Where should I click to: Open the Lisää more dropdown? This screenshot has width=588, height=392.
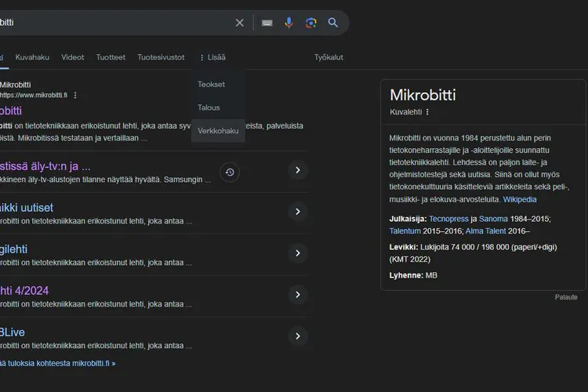(212, 57)
